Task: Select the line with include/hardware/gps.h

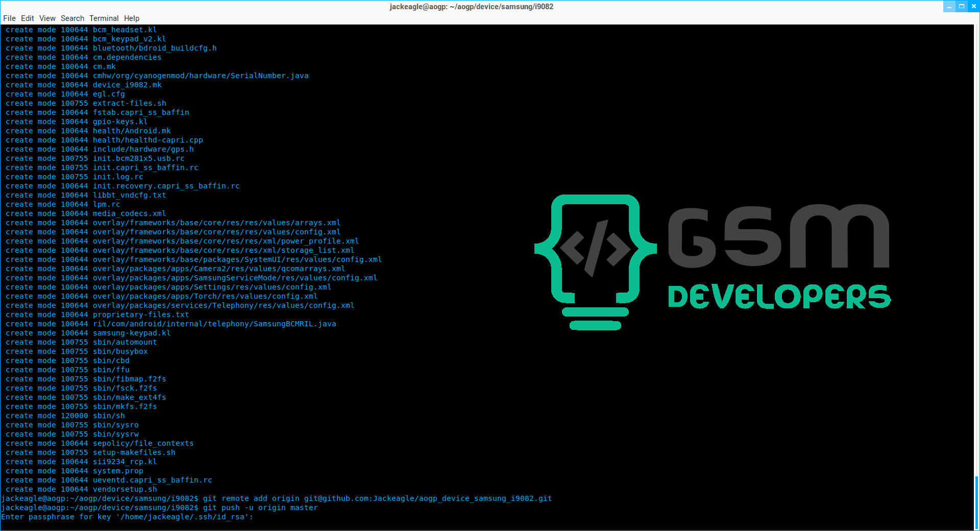Action: click(100, 150)
